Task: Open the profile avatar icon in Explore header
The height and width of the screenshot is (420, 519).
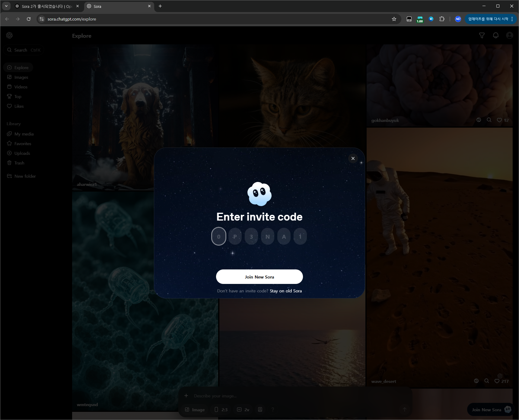Action: pos(510,36)
